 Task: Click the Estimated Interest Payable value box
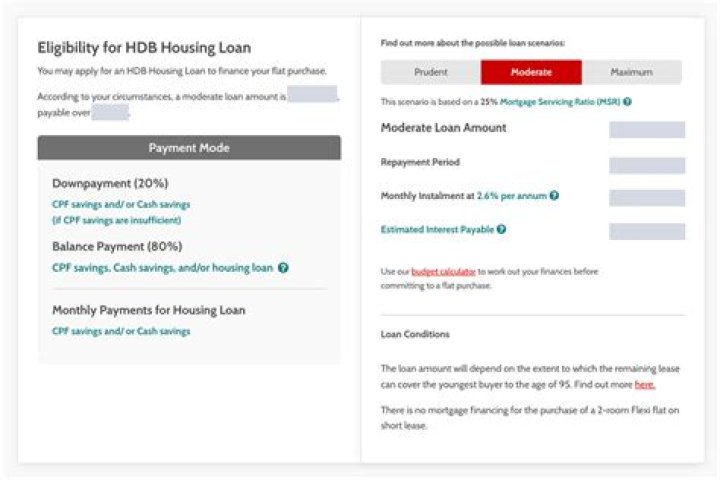(x=647, y=231)
